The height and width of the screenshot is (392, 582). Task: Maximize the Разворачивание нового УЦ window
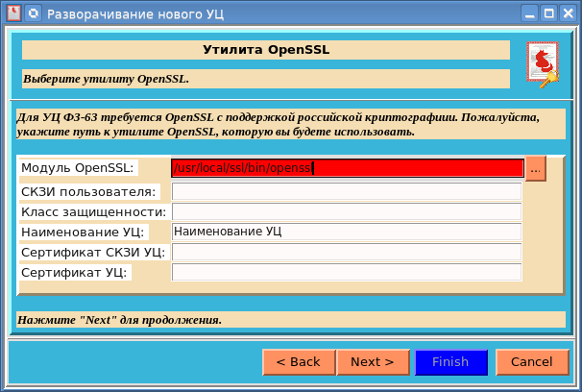click(x=549, y=13)
